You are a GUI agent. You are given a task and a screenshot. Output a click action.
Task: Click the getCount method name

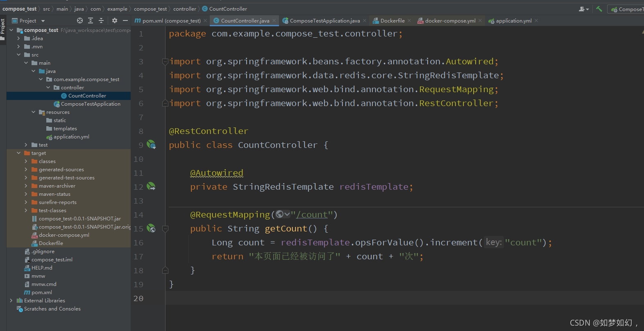[286, 229]
